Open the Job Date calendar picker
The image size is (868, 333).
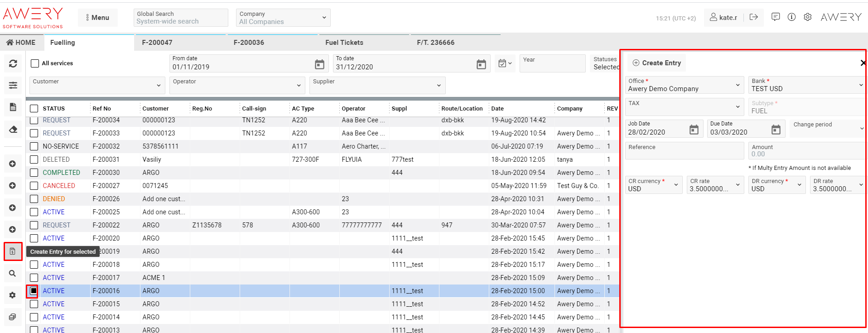[694, 130]
